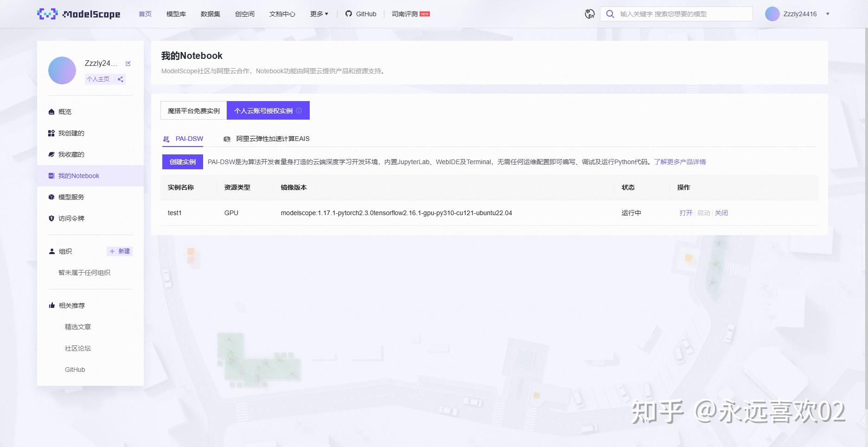The width and height of the screenshot is (868, 447).
Task: Open 了解更多产品详情 link
Action: point(680,162)
